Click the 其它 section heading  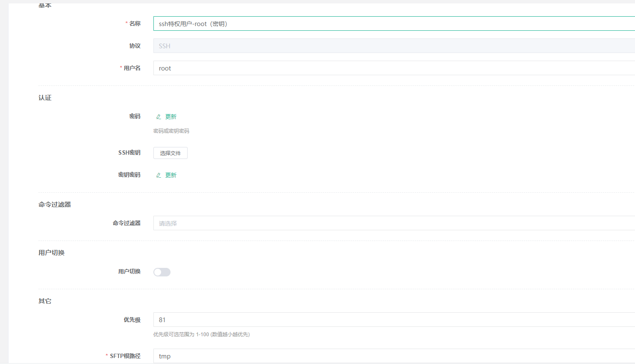(45, 301)
